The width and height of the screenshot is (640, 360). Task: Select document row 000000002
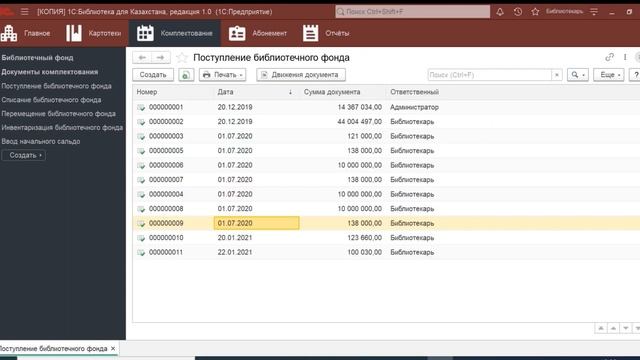386,122
